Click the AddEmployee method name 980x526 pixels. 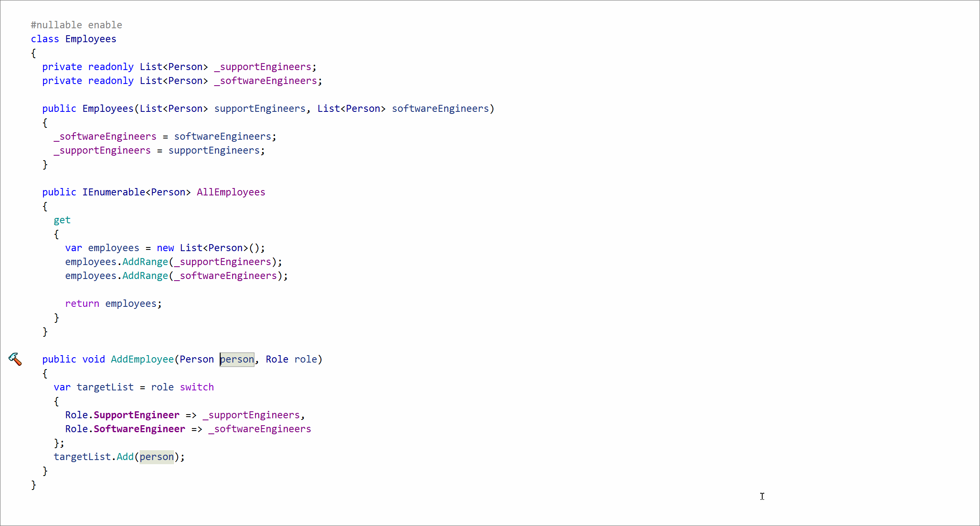click(142, 359)
